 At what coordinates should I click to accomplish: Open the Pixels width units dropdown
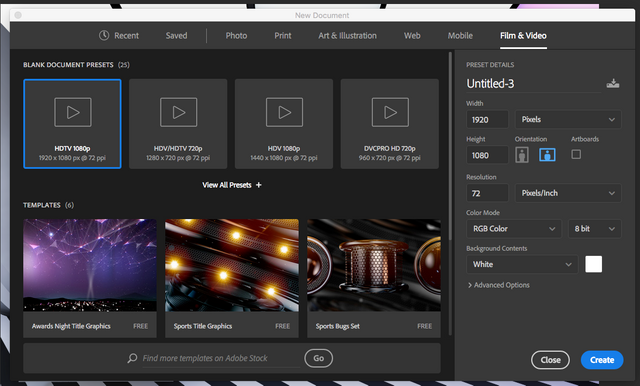click(x=568, y=120)
